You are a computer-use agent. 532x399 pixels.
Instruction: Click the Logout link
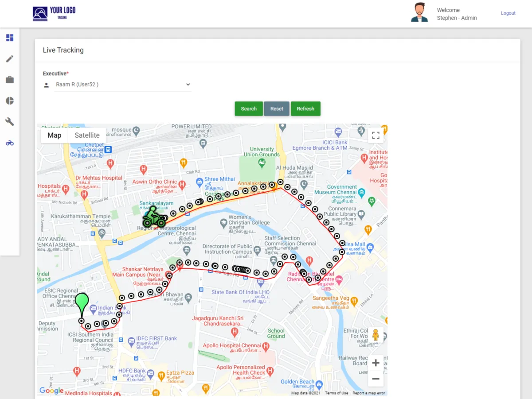(508, 13)
